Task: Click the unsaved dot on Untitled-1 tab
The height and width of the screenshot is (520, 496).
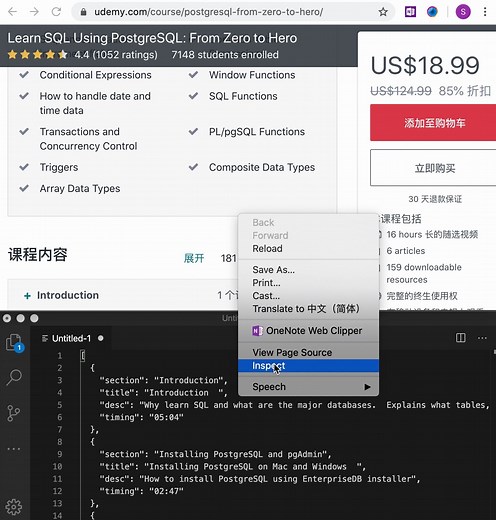Action: click(x=101, y=338)
